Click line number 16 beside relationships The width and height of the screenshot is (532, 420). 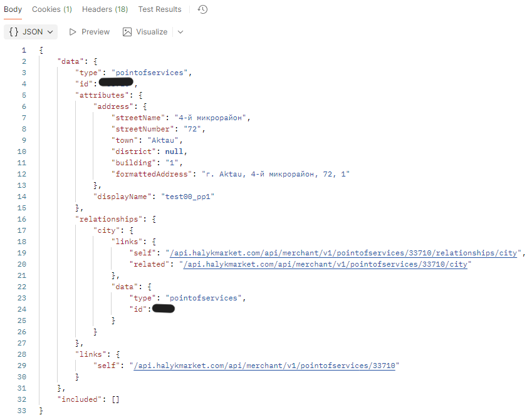pos(23,219)
